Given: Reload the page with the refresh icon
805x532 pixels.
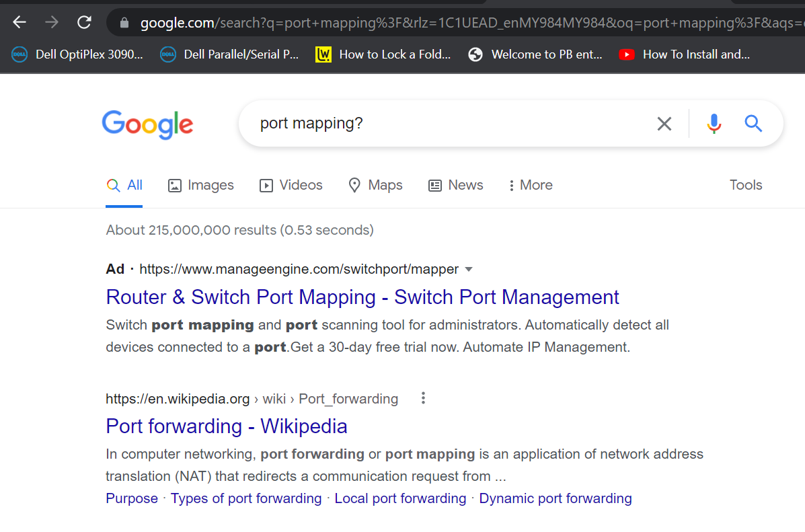Looking at the screenshot, I should click(84, 22).
